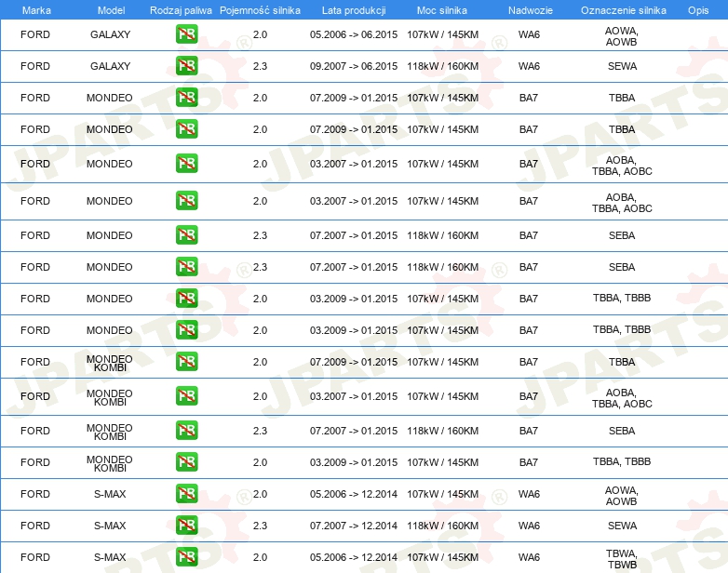Click fuel icon in Mondeo Kombi 03.2009 row
Image resolution: width=728 pixels, height=573 pixels.
pos(186,461)
